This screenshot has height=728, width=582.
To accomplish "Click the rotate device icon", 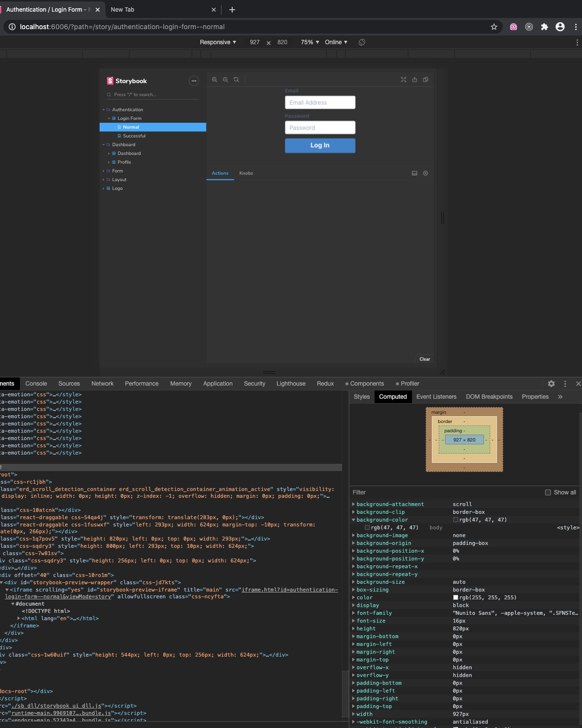I will pyautogui.click(x=362, y=42).
